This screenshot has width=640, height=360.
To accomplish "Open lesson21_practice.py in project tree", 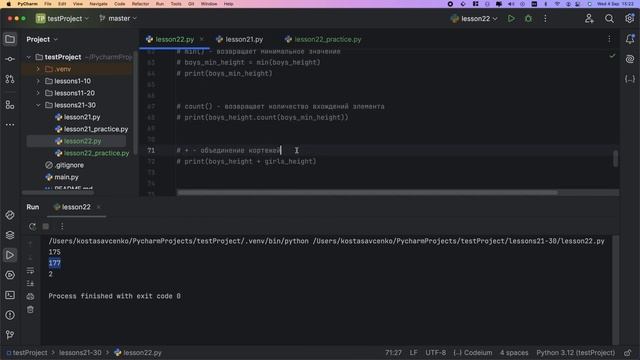I will [91, 129].
